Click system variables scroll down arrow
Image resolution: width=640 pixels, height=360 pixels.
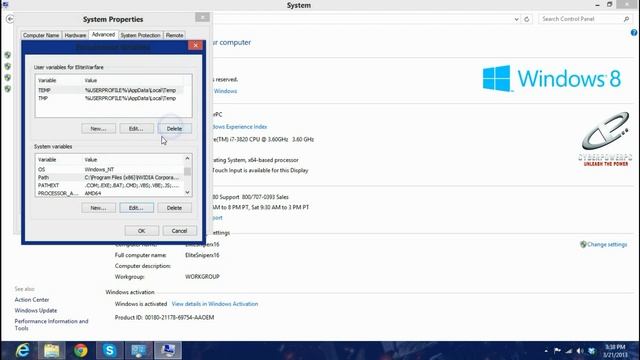coord(187,192)
